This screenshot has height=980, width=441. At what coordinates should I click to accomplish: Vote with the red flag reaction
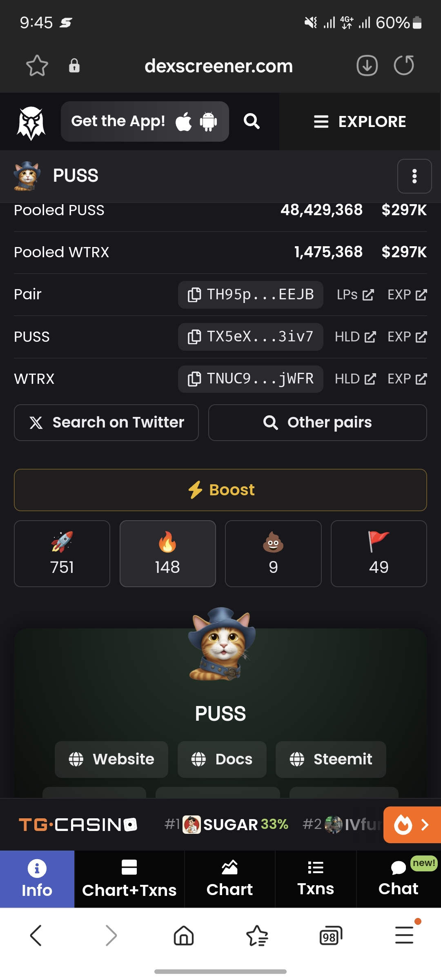[x=379, y=553]
